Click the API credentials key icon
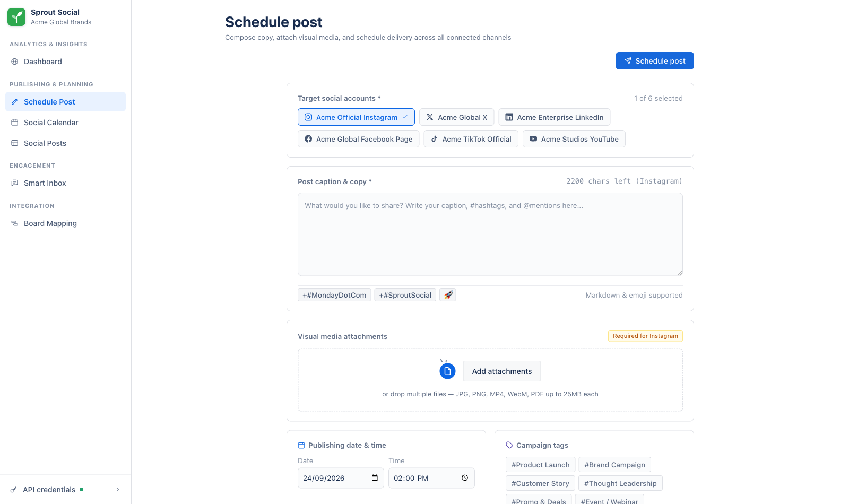Image resolution: width=849 pixels, height=504 pixels. [x=14, y=490]
